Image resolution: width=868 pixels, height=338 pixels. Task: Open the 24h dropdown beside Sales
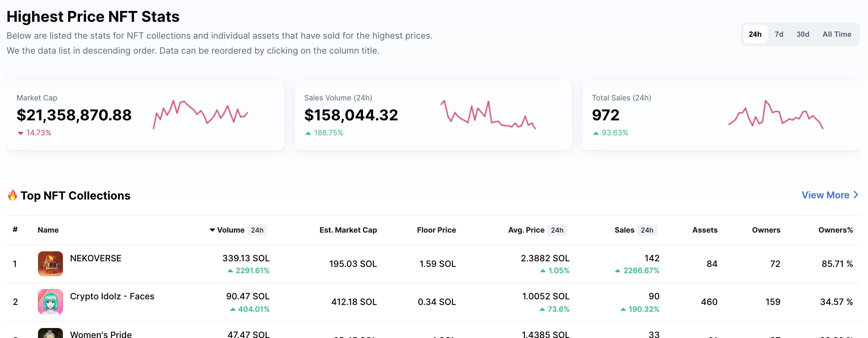647,230
